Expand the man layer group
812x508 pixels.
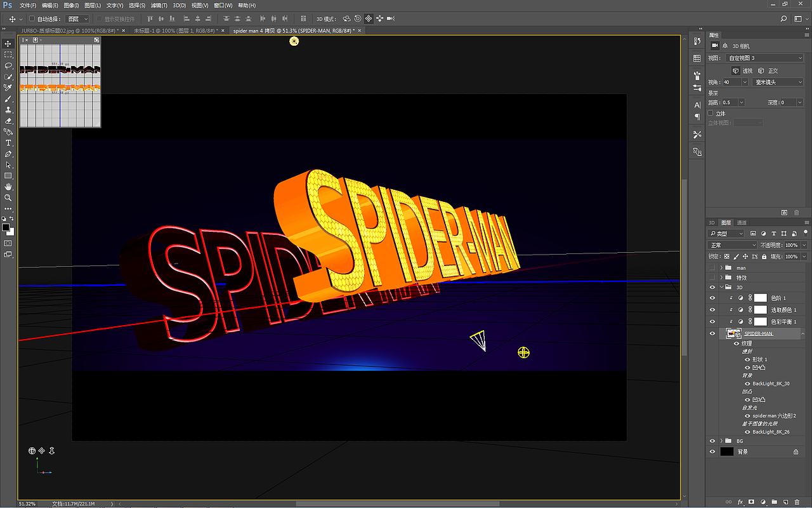[x=721, y=267]
